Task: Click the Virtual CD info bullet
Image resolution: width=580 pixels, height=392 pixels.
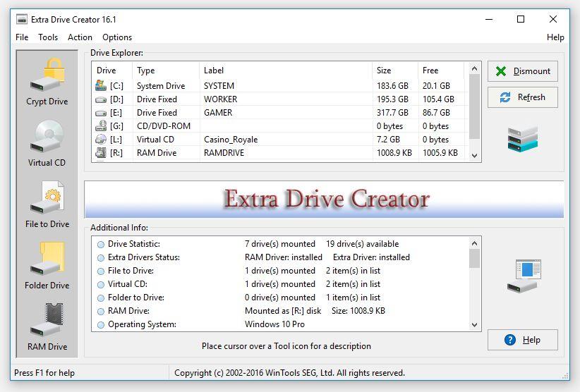Action: coord(101,285)
